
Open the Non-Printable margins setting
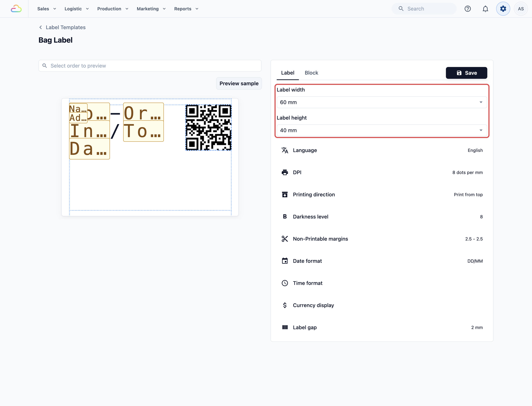click(x=381, y=239)
